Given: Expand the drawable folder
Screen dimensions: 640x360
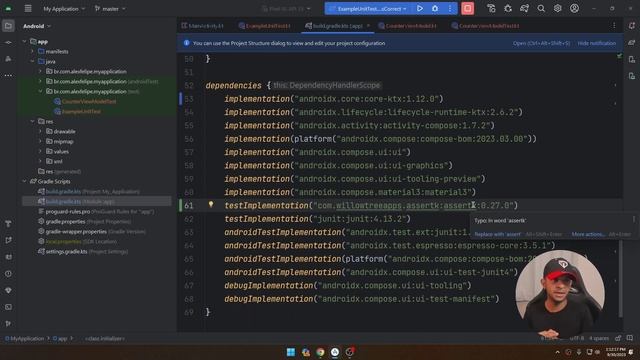Looking at the screenshot, I should point(40,131).
